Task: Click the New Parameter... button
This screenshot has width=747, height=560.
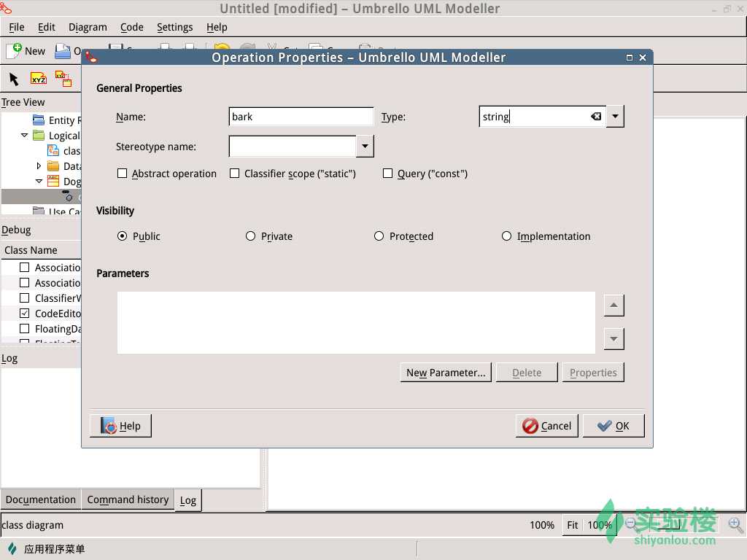Action: (x=446, y=373)
